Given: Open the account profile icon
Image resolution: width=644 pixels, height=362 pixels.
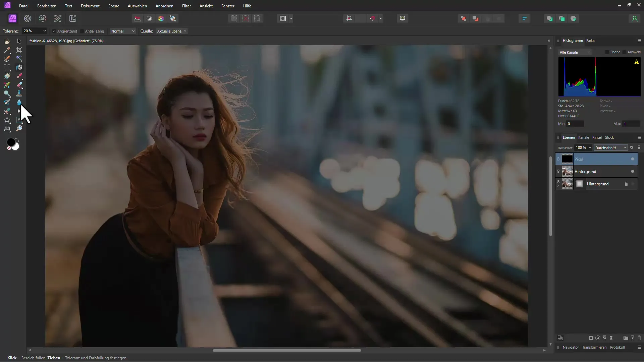Looking at the screenshot, I should pos(634,18).
